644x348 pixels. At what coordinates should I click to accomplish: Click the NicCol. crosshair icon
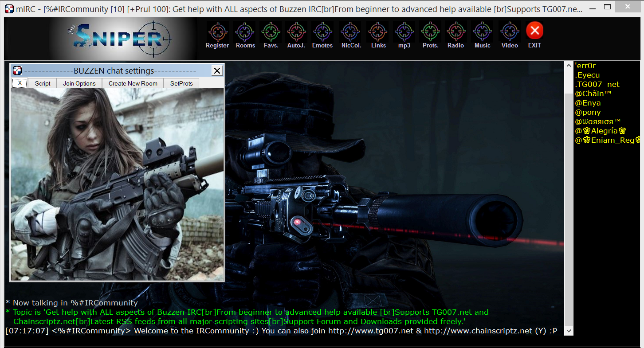pos(351,32)
